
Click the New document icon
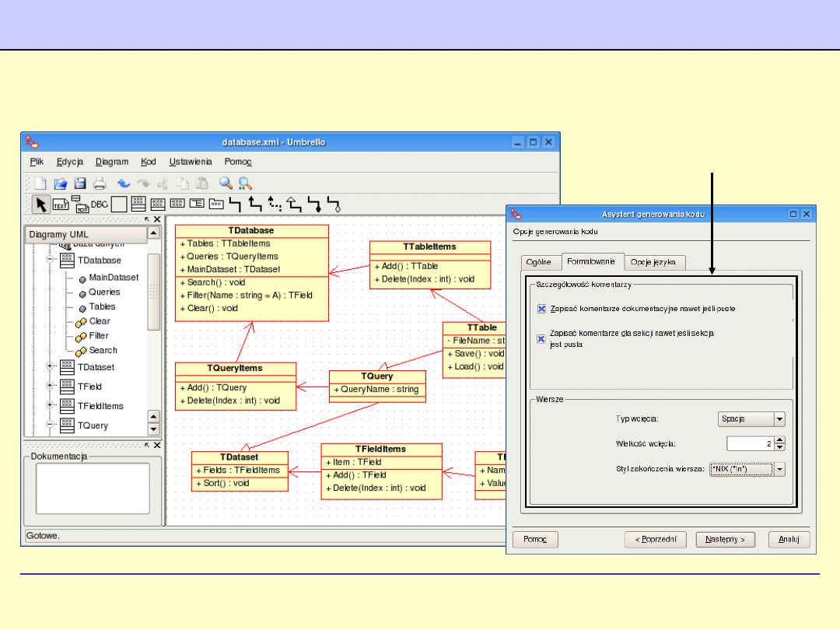[x=40, y=184]
